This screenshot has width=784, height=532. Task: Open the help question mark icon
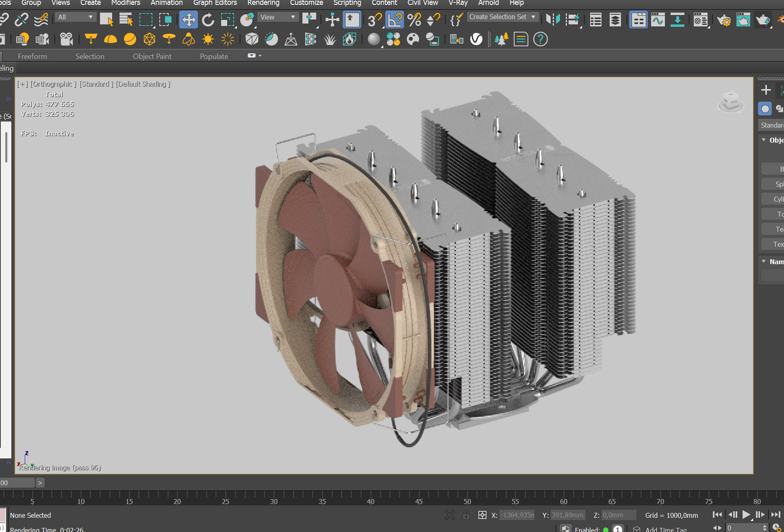pyautogui.click(x=540, y=39)
